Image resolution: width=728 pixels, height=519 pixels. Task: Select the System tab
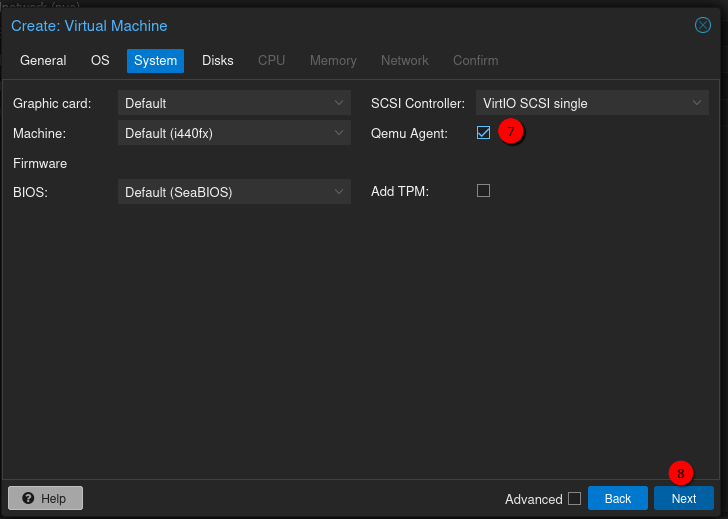pyautogui.click(x=155, y=61)
